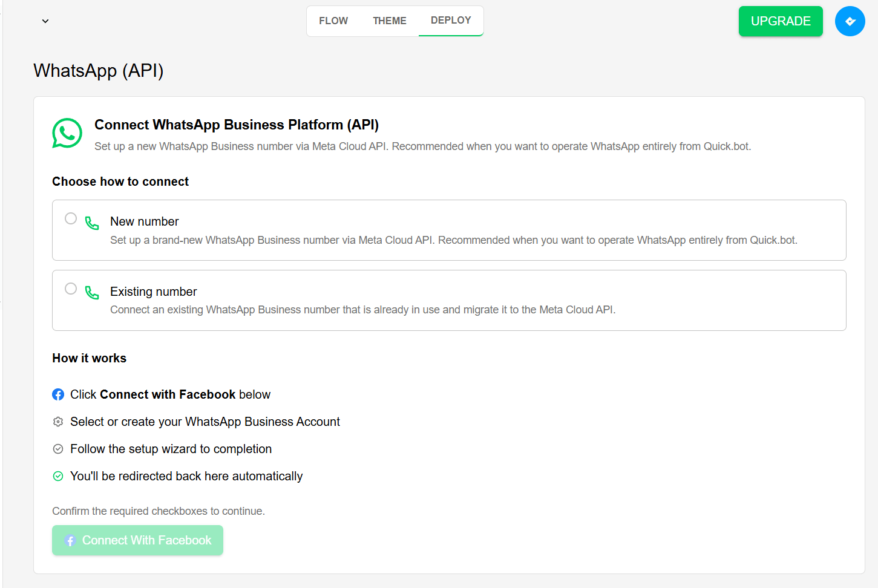This screenshot has height=588, width=878.
Task: Click the Choose how to connect heading
Action: pyautogui.click(x=120, y=181)
